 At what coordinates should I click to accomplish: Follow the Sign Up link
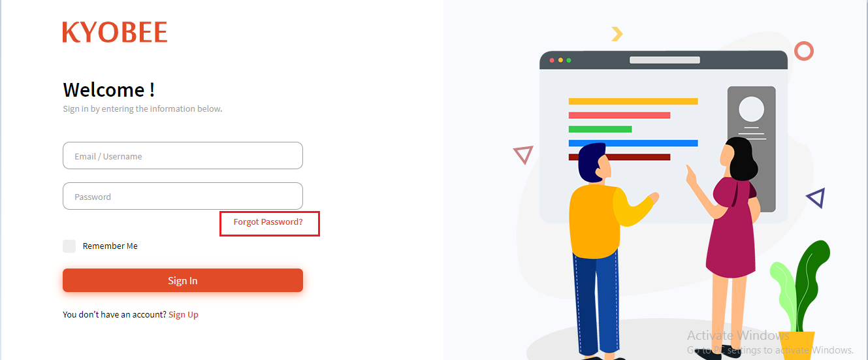pos(184,314)
